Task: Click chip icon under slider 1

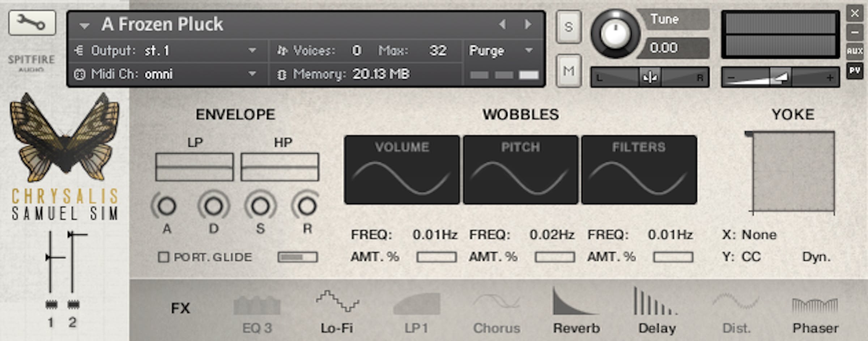Action: pos(51,305)
